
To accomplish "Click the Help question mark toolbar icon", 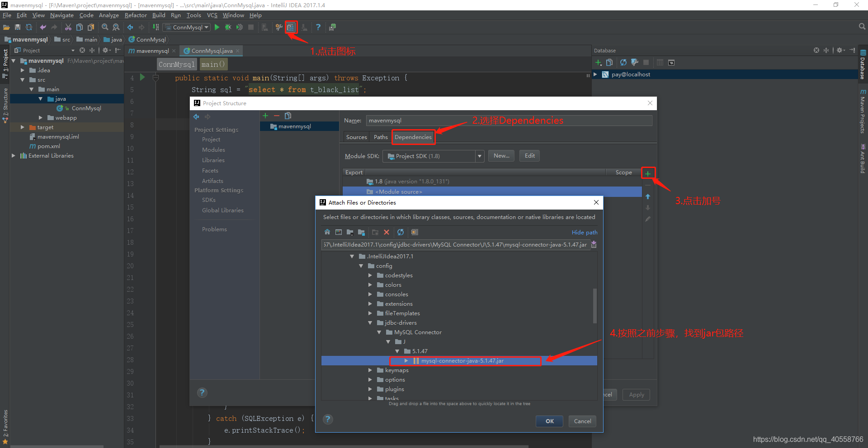I will point(318,27).
